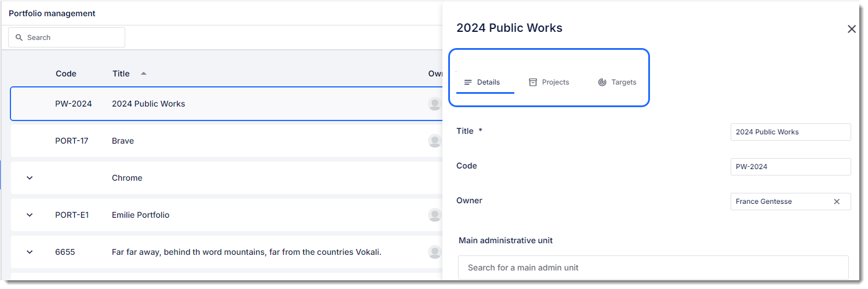
Task: Expand the Emilie Portfolio row
Action: point(30,215)
